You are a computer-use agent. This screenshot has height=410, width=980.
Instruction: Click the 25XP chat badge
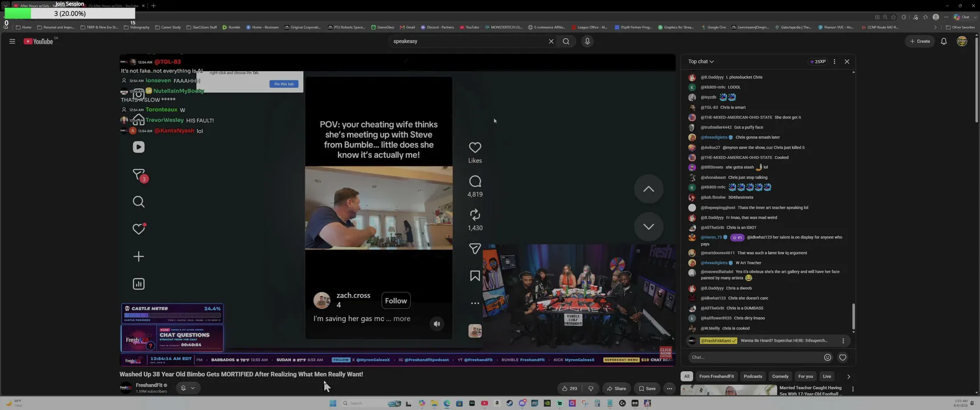coord(818,61)
